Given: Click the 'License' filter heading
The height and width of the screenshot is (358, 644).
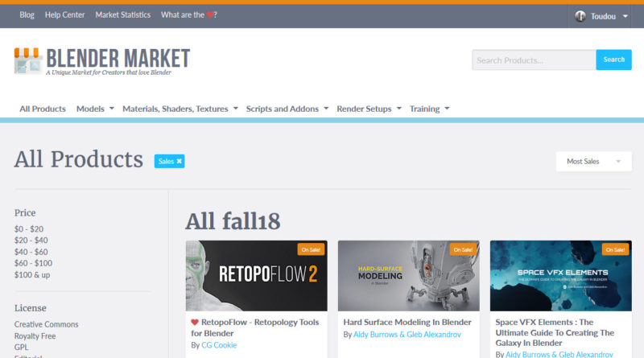Looking at the screenshot, I should point(31,308).
